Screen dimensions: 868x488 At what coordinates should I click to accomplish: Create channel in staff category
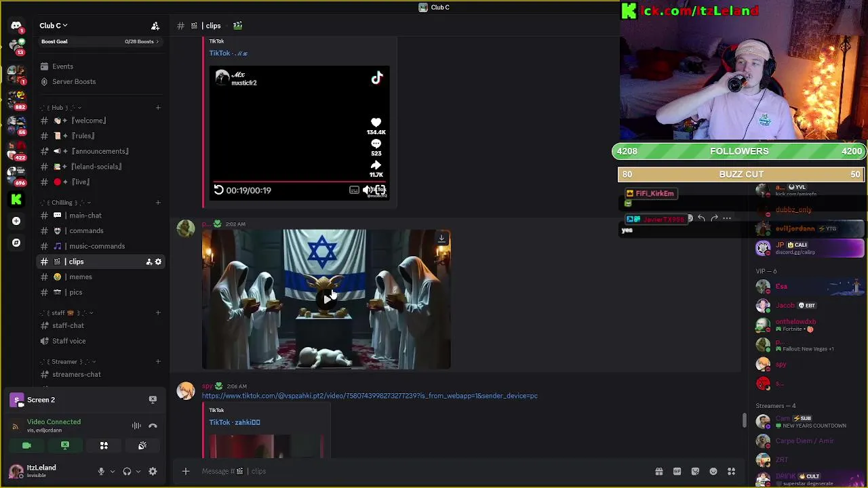click(158, 313)
